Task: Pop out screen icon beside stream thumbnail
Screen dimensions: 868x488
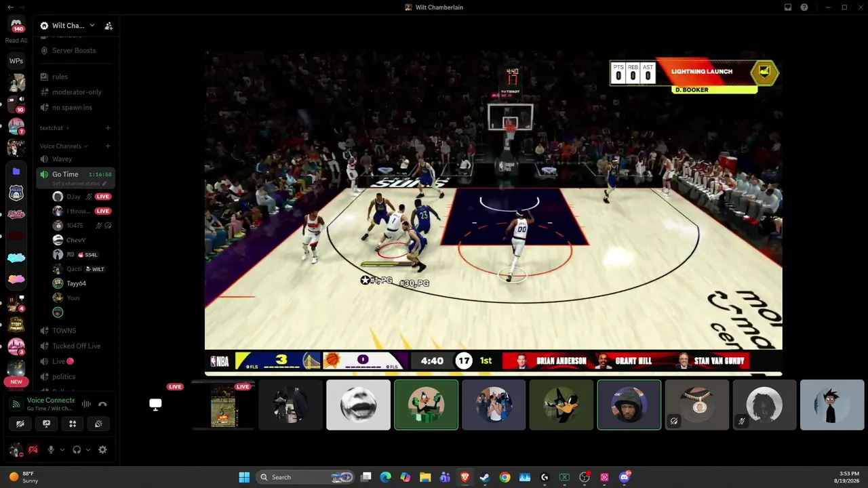Action: [155, 405]
